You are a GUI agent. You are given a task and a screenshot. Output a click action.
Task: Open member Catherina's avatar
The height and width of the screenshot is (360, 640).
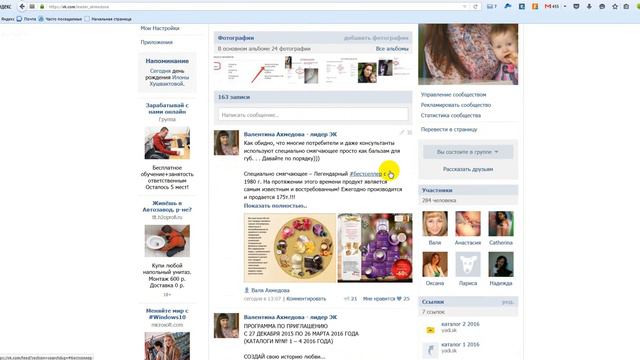(501, 224)
